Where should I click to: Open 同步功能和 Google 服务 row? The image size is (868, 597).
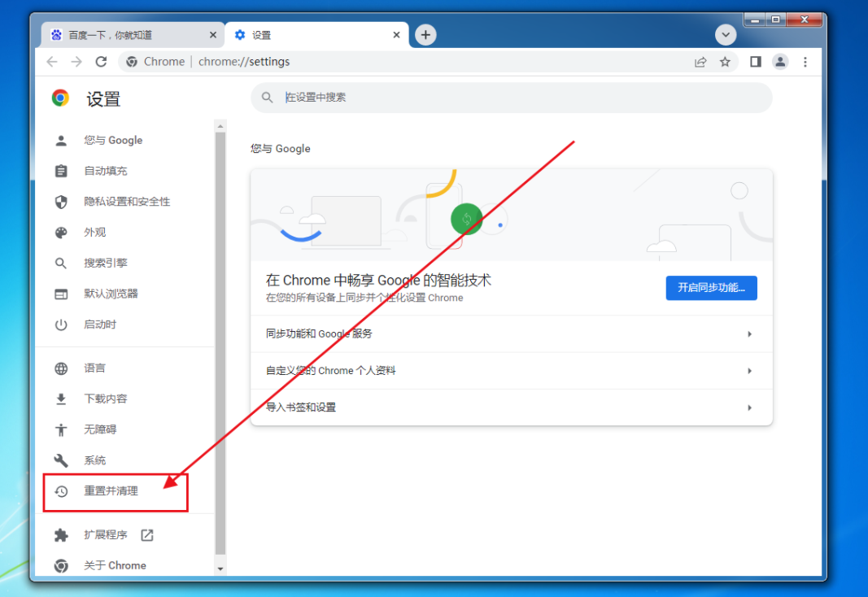512,334
